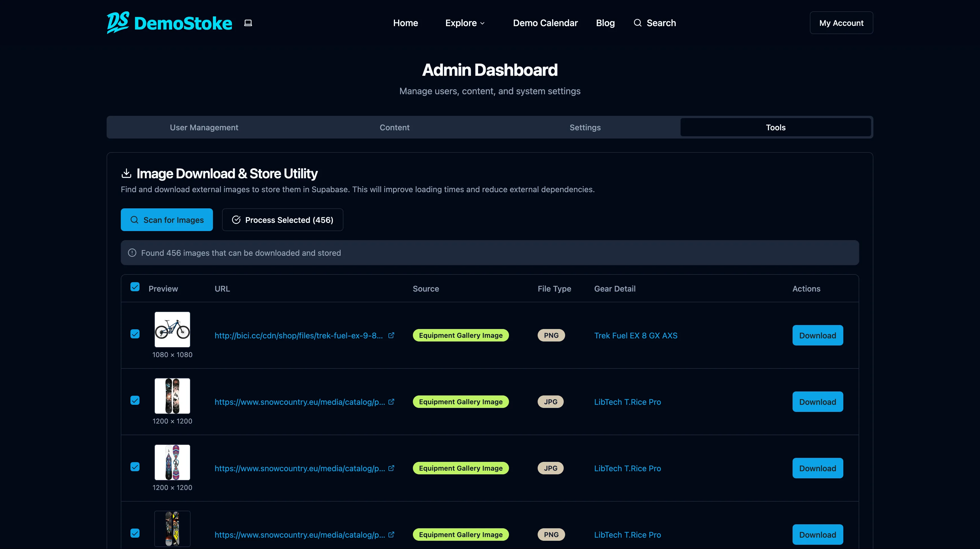Click the checkmark icon in Process Selected
The image size is (980, 549).
point(236,220)
